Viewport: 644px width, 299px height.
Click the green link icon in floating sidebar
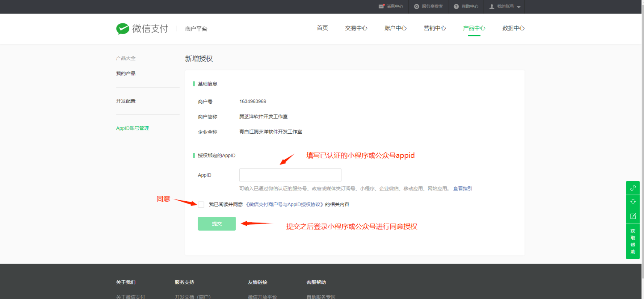pos(633,188)
